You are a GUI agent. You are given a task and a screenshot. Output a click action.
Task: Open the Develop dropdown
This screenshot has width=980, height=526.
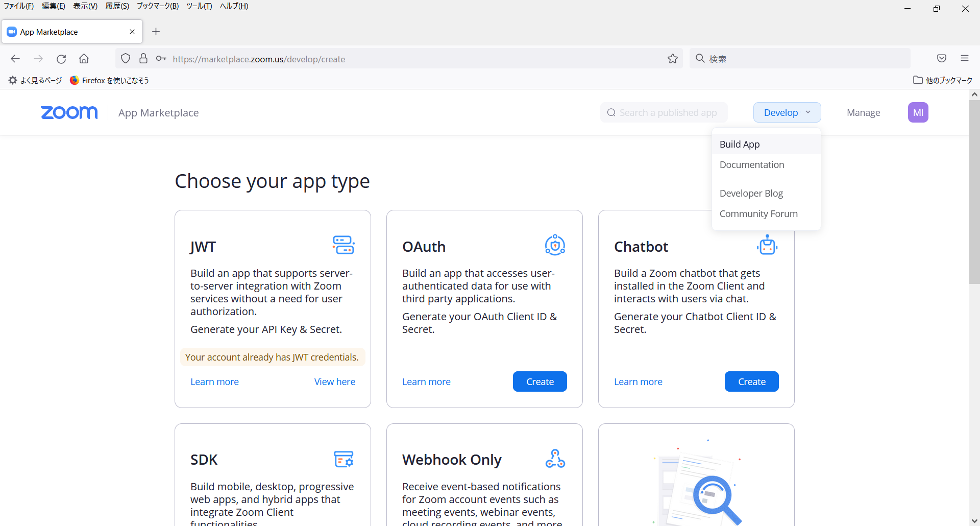pos(787,112)
